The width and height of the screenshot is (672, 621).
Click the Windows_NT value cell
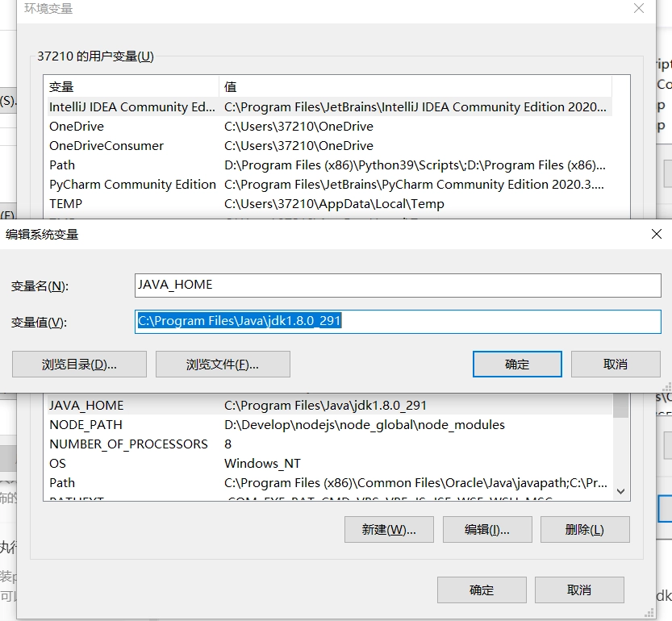[262, 463]
